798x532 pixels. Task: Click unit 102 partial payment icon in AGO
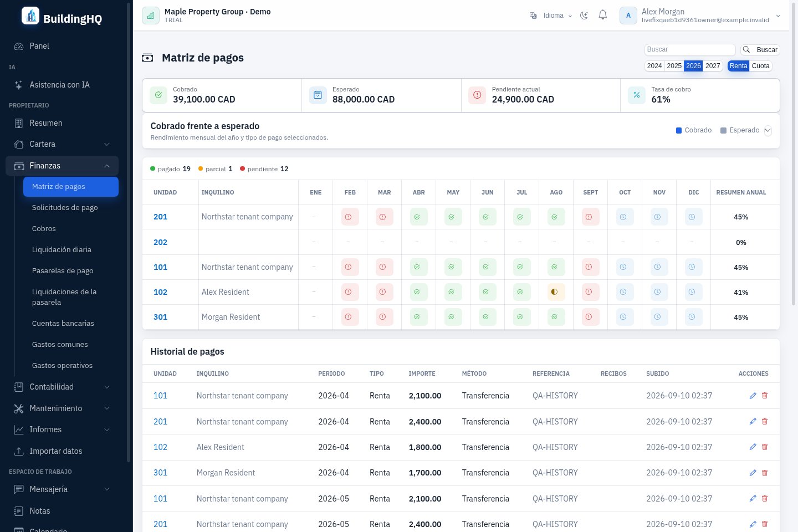[x=556, y=292]
